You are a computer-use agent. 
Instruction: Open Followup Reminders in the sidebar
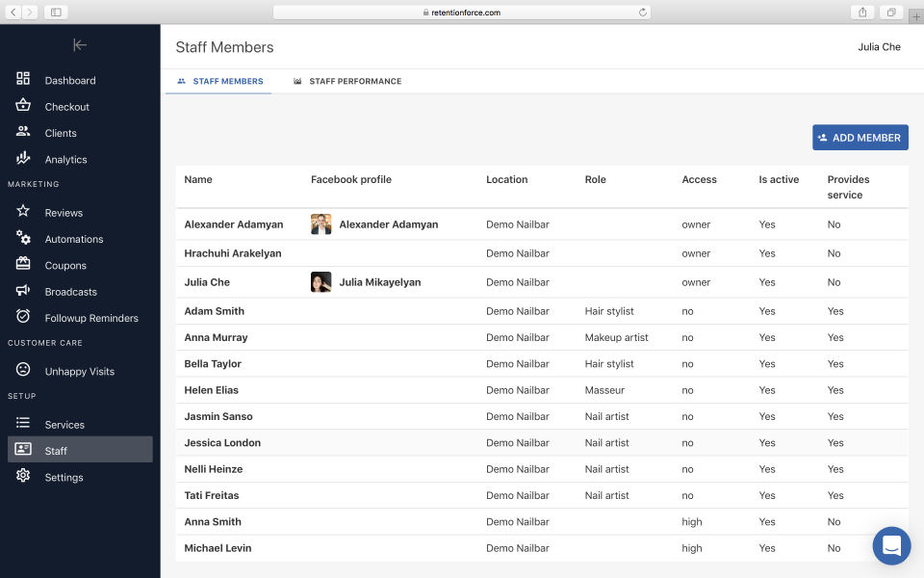90,318
